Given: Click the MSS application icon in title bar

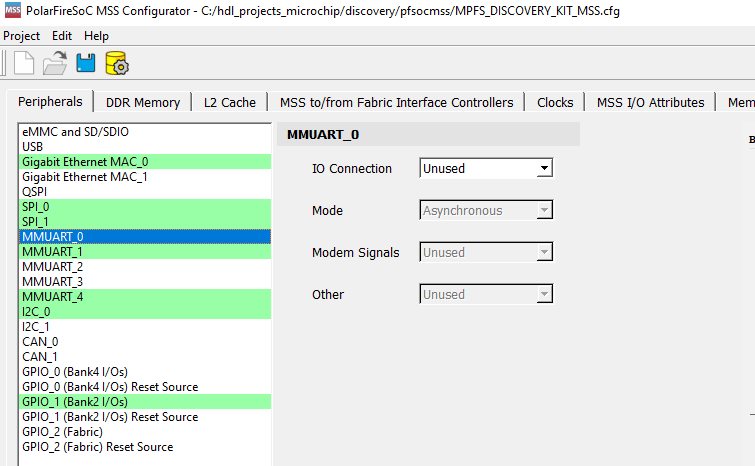Looking at the screenshot, I should click(12, 10).
